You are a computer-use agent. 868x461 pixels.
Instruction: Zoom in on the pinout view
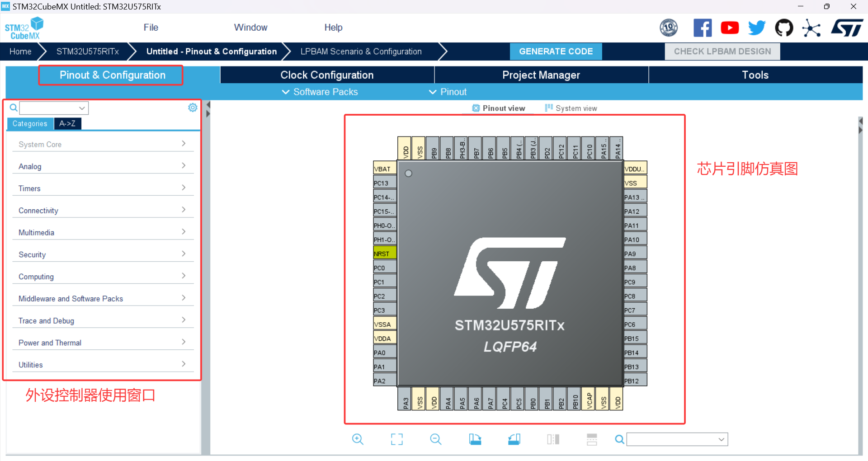[x=358, y=439]
